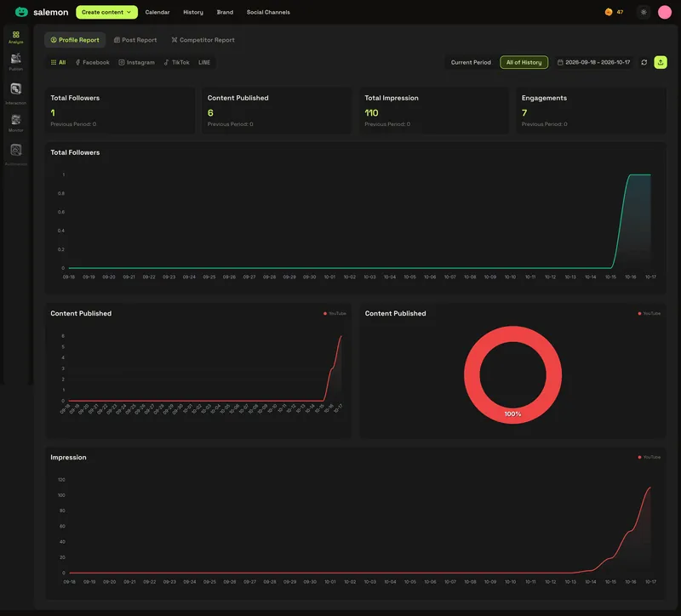
Task: Toggle YouTube legend in Impression chart
Action: pyautogui.click(x=649, y=457)
